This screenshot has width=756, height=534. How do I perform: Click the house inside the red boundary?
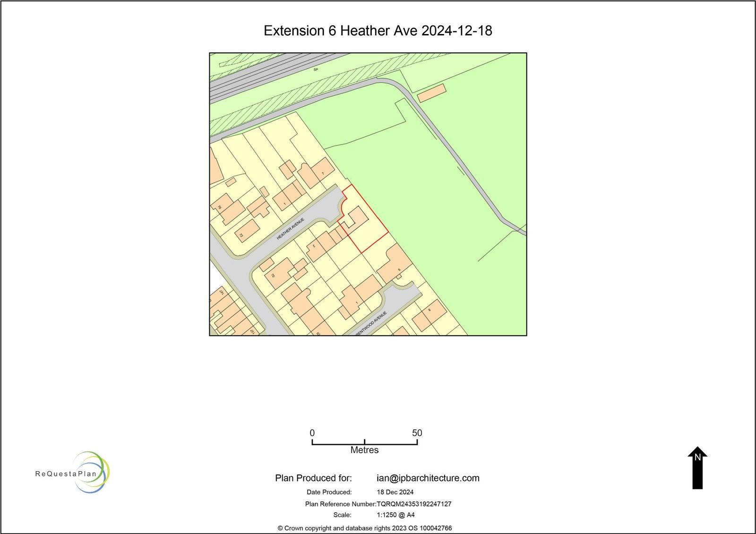click(356, 218)
